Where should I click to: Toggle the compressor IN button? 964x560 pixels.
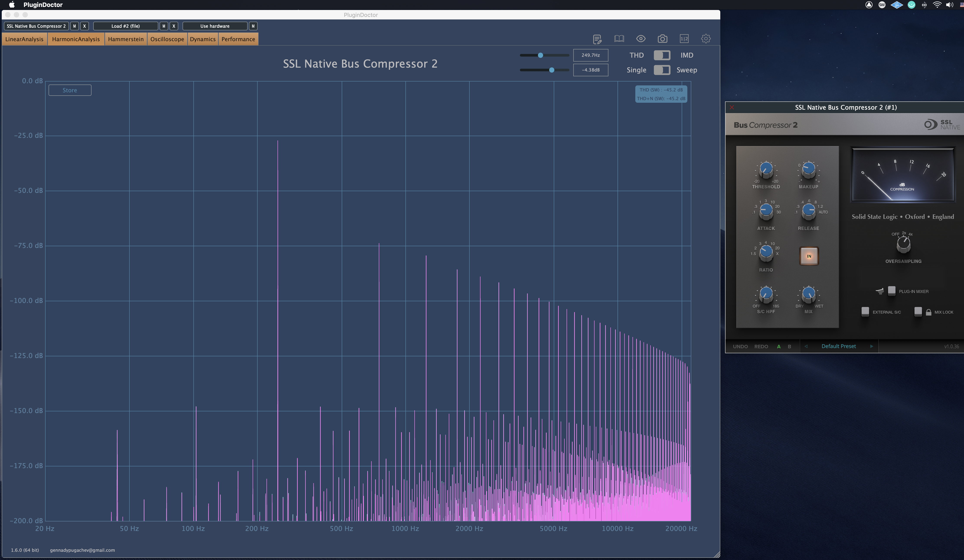(809, 256)
